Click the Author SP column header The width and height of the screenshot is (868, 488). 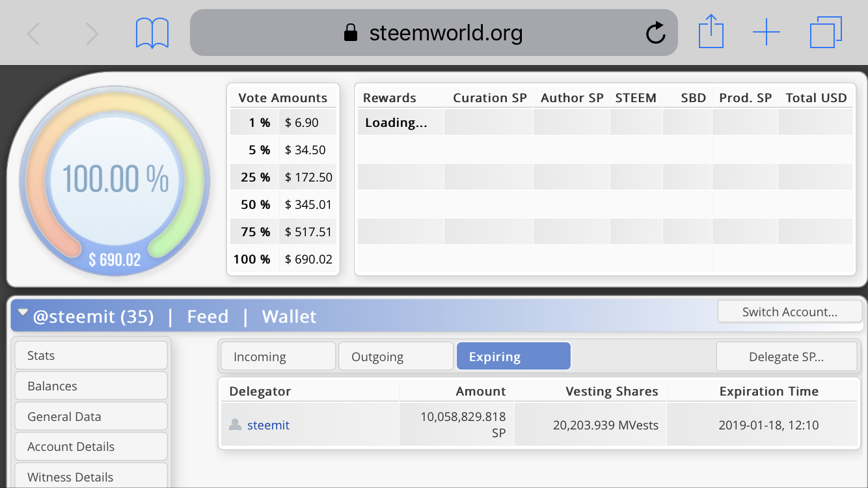[x=572, y=98]
